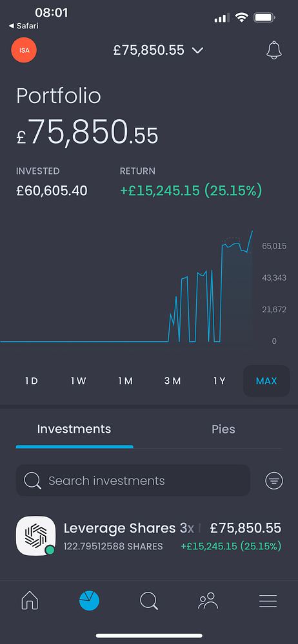298x644 pixels.
Task: Open the notifications bell
Action: [x=273, y=50]
